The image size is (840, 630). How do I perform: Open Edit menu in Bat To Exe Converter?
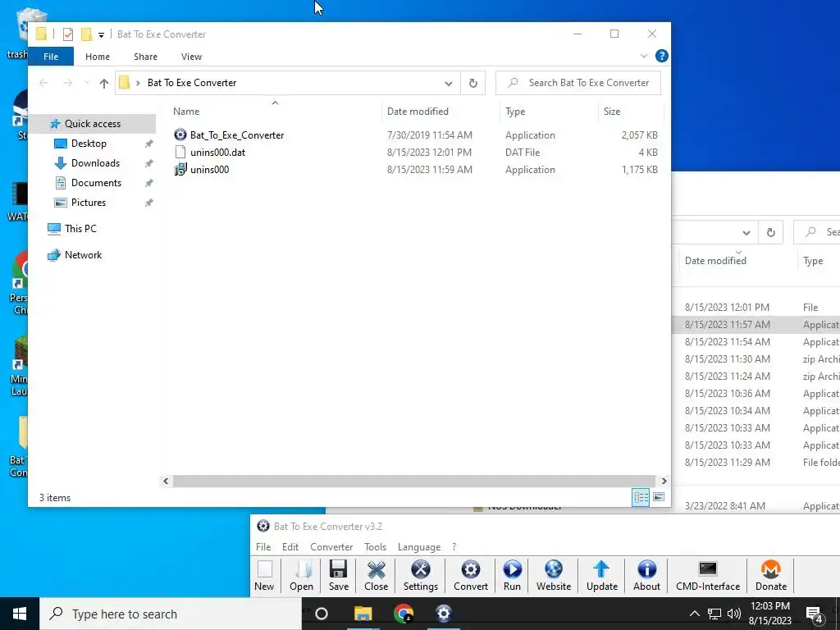pyautogui.click(x=290, y=547)
